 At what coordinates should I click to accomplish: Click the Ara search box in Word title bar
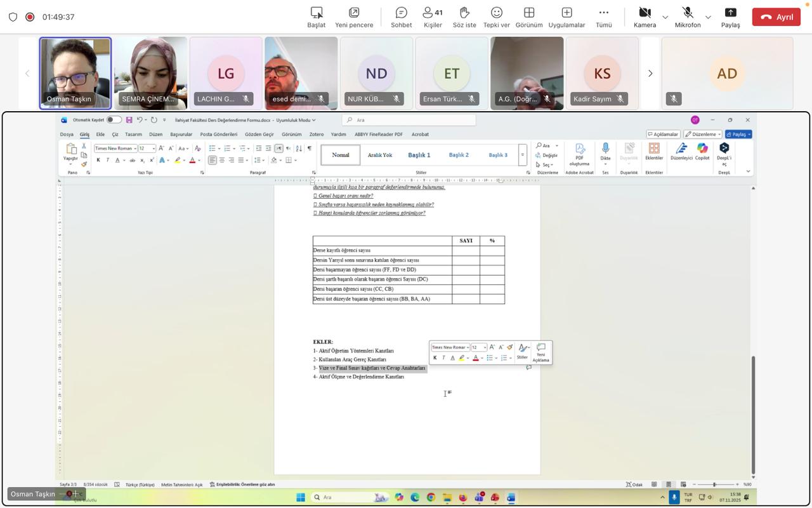(x=409, y=120)
